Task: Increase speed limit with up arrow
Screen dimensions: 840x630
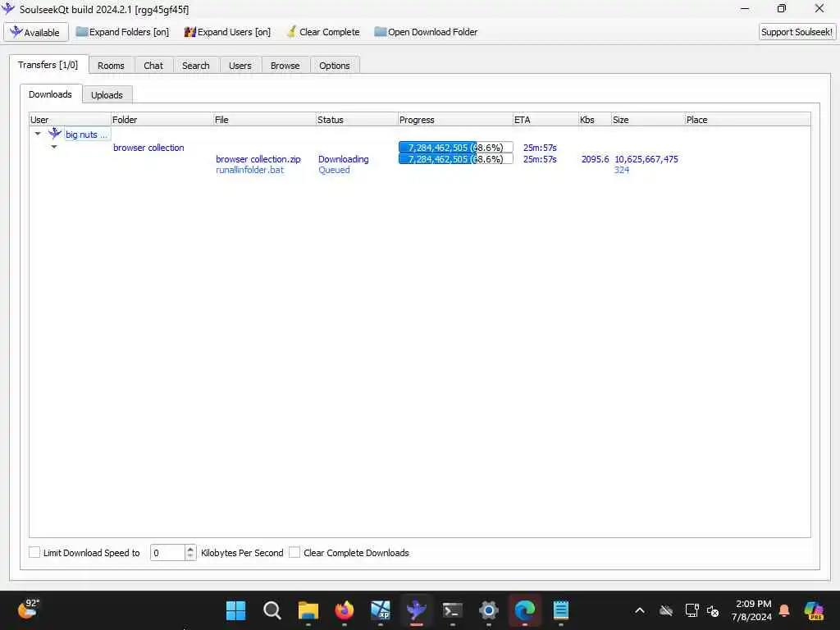Action: [190, 549]
